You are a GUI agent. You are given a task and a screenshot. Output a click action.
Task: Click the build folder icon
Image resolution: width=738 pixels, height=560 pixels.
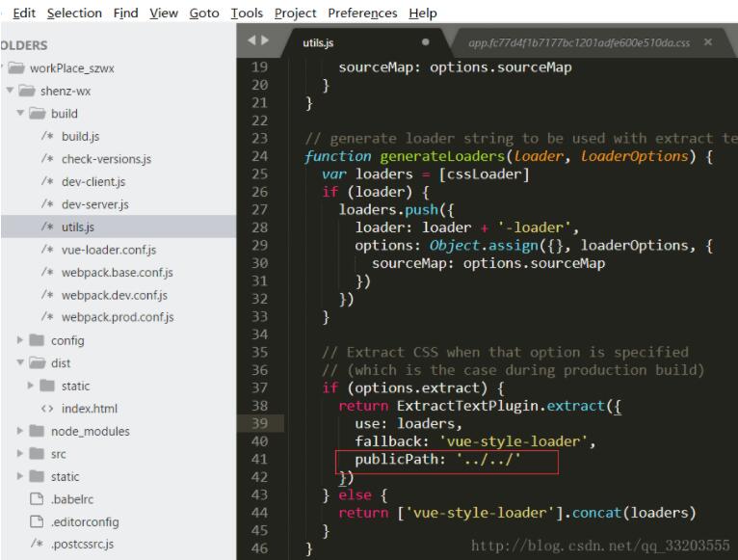38,113
